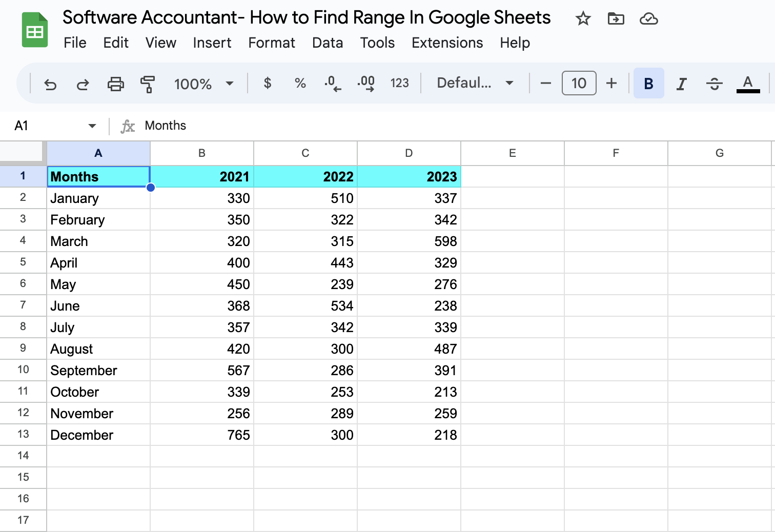This screenshot has width=775, height=532.
Task: Select the January cell
Action: coord(98,198)
